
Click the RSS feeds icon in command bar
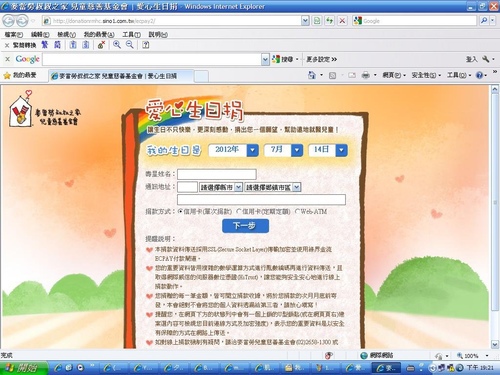click(332, 76)
